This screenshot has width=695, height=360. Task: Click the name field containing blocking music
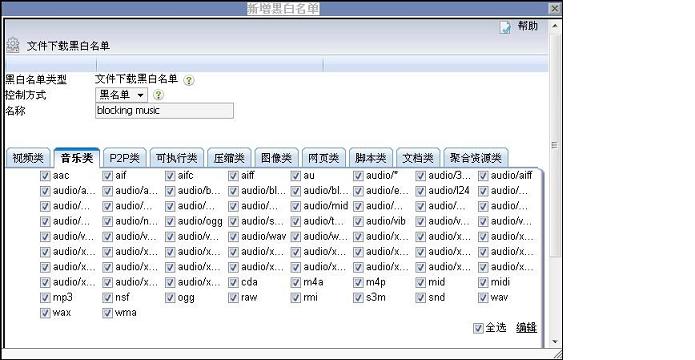point(164,111)
